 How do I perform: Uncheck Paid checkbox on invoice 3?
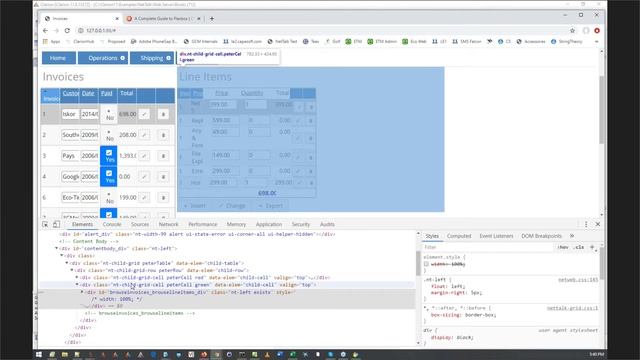click(x=109, y=153)
